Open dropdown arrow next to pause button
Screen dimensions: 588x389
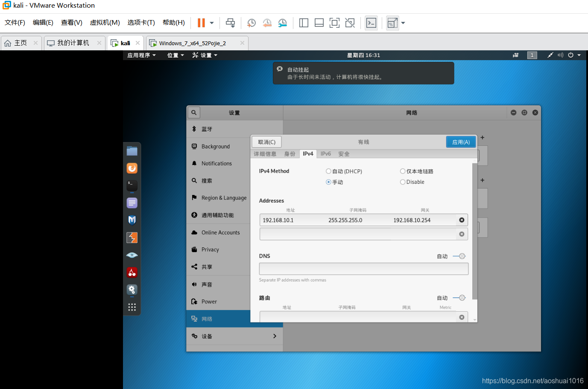tap(212, 23)
